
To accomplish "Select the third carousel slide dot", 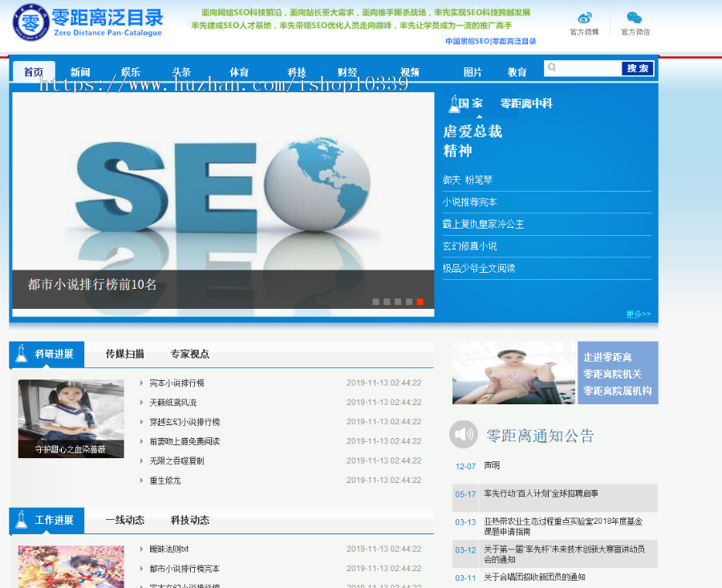I will [398, 302].
